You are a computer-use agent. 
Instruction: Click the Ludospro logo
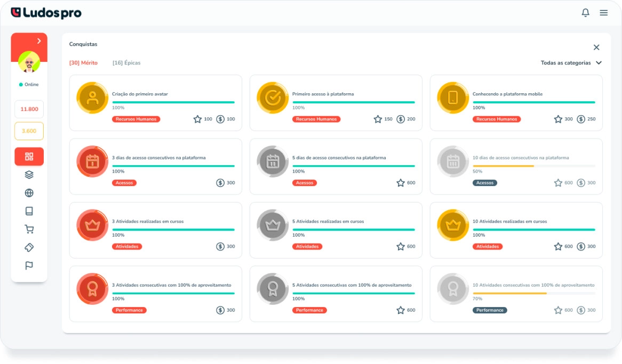(46, 13)
